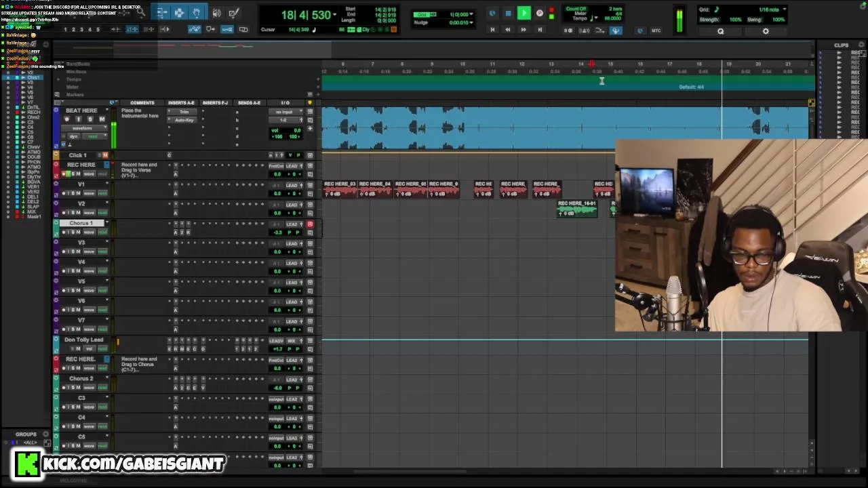Click the Go to End button
Screen dimensions: 868x488
(540, 30)
